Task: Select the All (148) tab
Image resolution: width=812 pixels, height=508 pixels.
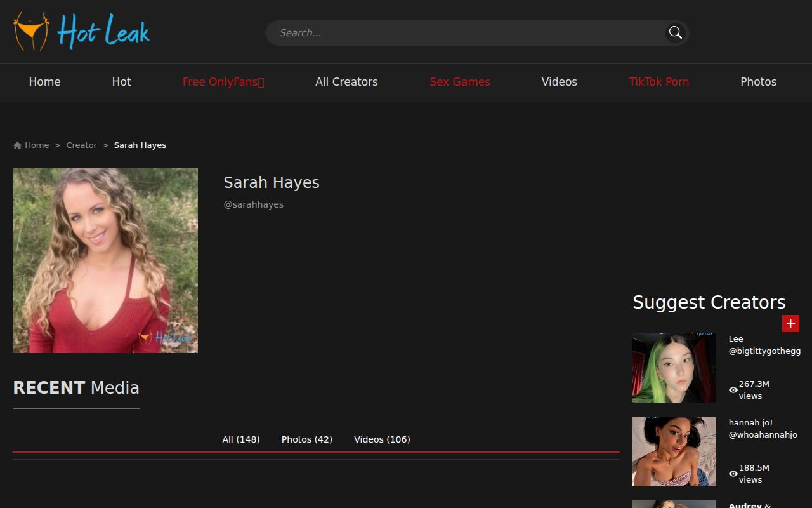Action: [x=240, y=439]
